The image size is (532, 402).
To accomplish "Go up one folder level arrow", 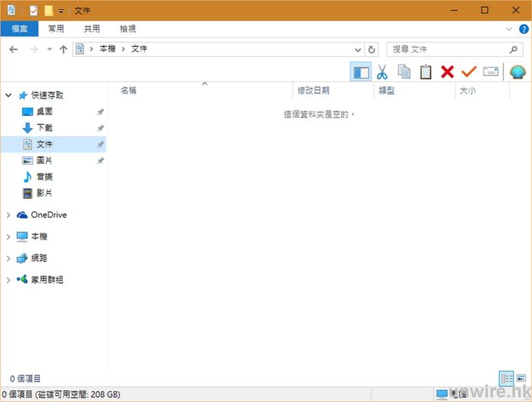I will coord(64,49).
